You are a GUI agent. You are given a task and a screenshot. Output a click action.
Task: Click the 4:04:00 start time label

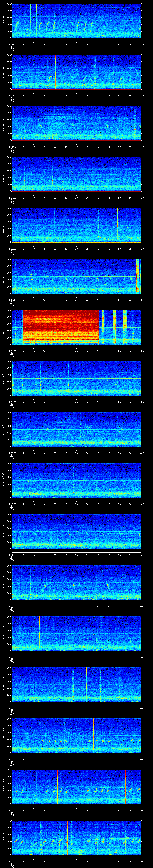click(x=12, y=197)
